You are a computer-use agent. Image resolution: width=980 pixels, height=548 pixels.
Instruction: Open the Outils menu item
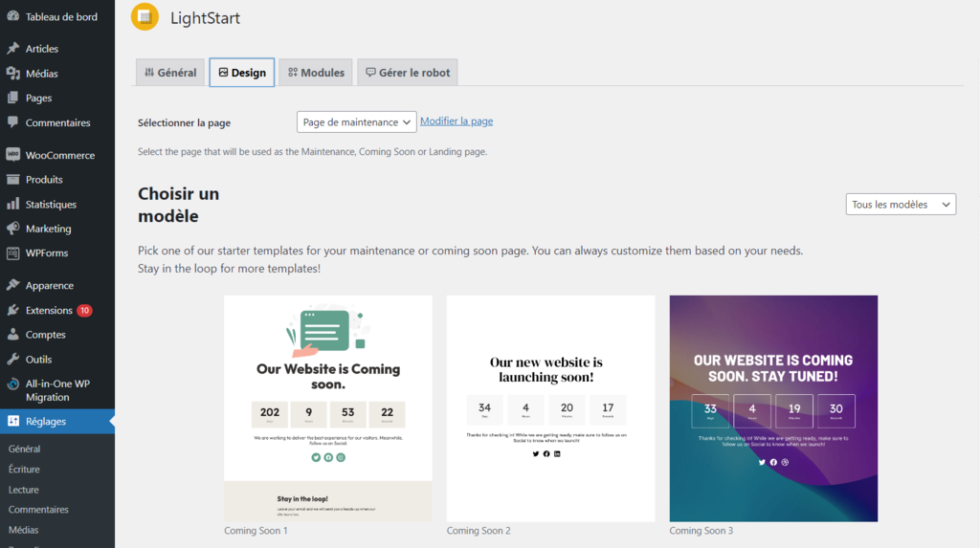pyautogui.click(x=57, y=360)
